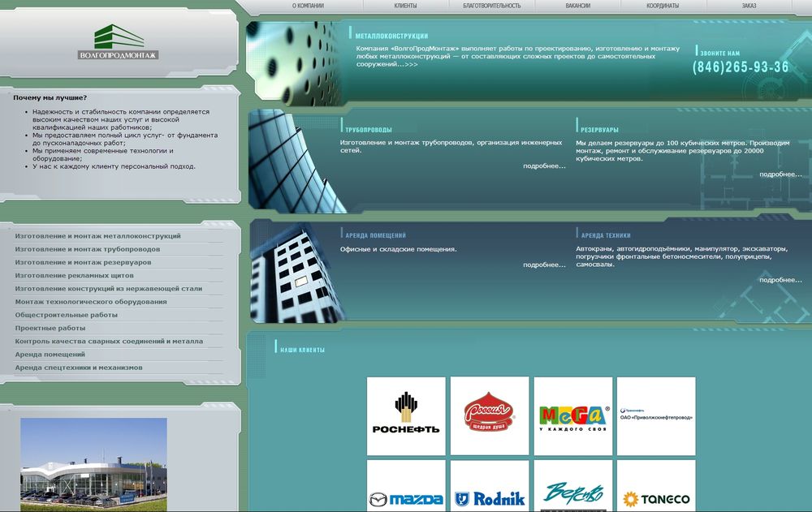Click the office building windows image

(296, 273)
